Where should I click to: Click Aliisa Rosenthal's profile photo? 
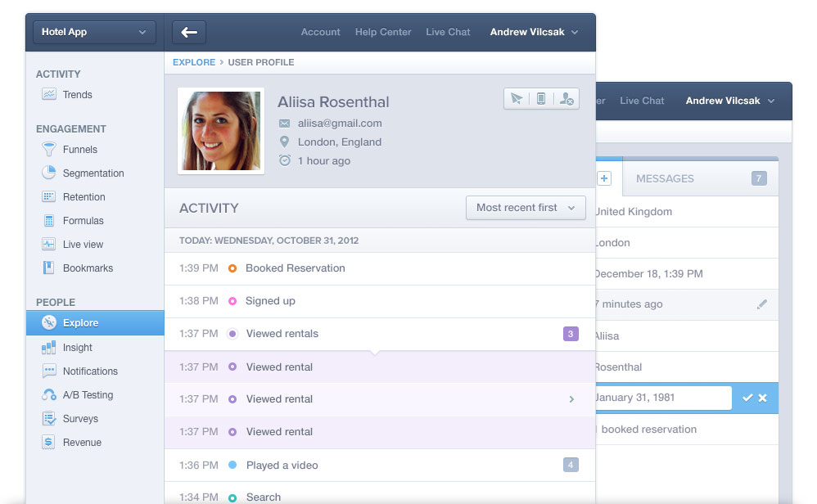coord(221,131)
